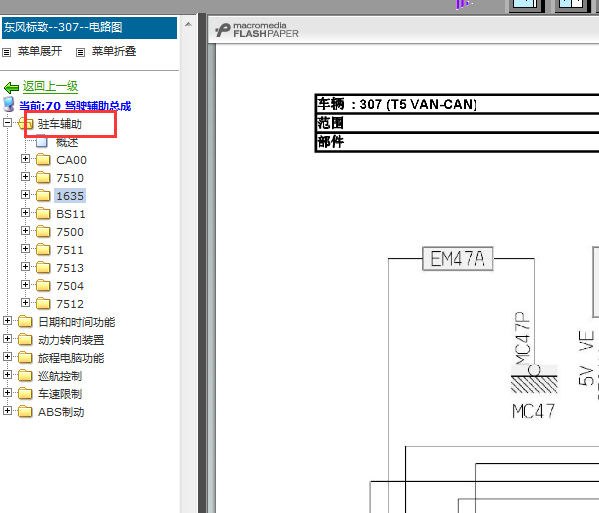Click the green back arrow icon
Viewport: 599px width, 513px height.
11,88
